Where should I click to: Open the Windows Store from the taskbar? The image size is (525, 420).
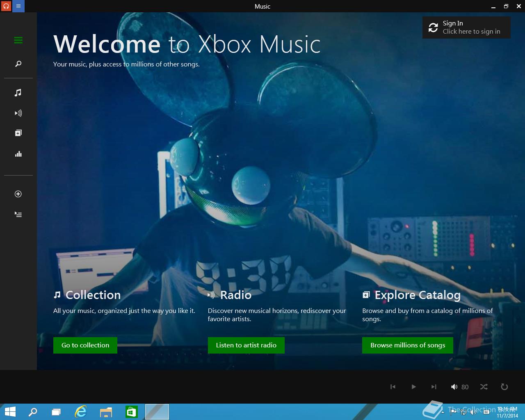click(x=131, y=412)
